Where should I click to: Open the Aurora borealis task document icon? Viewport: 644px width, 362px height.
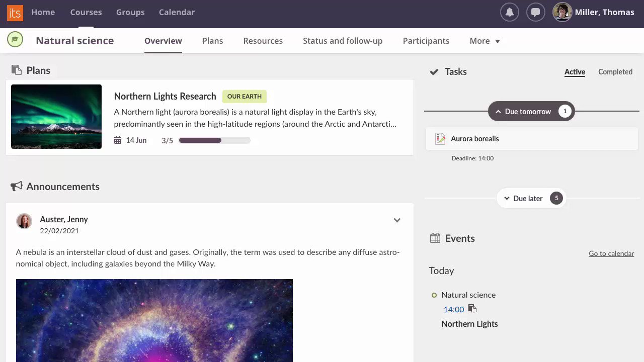click(440, 138)
